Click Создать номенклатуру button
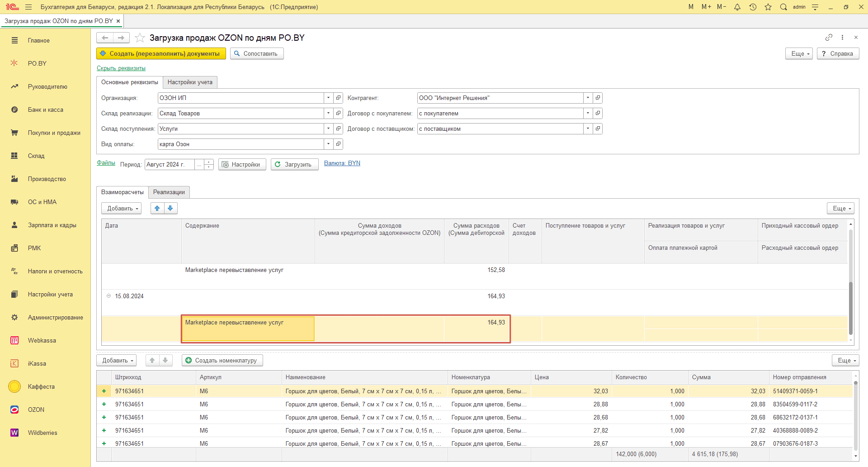Viewport: 868px width, 467px height. (222, 360)
